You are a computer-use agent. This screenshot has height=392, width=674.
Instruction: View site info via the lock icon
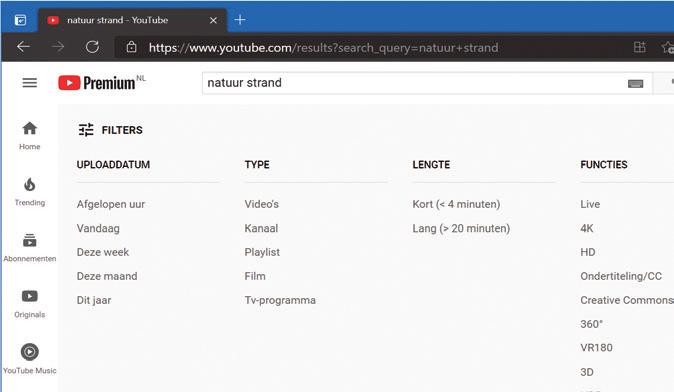132,46
